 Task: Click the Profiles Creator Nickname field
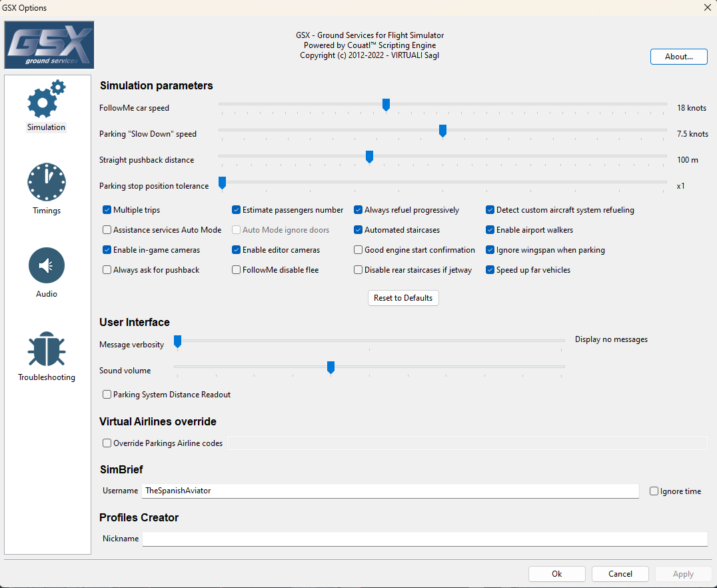tap(424, 539)
